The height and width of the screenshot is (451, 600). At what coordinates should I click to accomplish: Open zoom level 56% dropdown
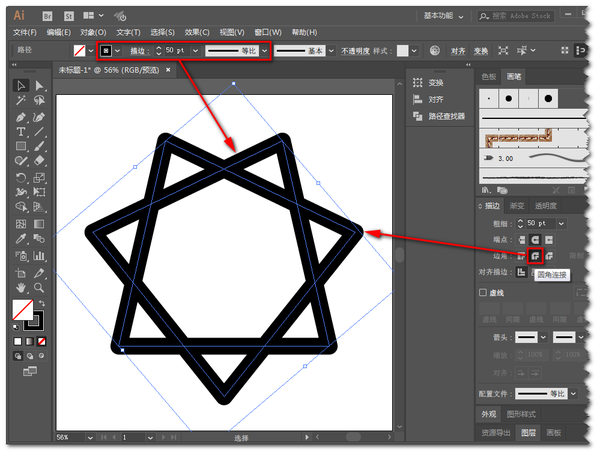pos(90,437)
